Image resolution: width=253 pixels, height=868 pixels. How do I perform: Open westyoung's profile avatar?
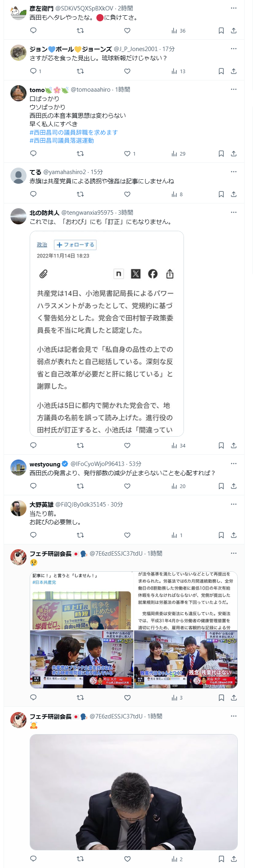(18, 468)
